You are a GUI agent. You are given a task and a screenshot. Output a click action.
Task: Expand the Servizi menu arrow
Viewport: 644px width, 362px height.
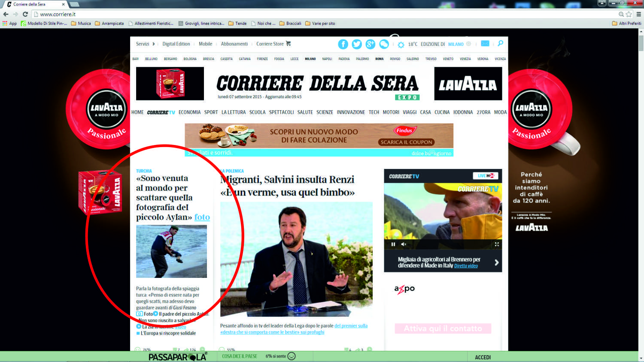click(153, 44)
